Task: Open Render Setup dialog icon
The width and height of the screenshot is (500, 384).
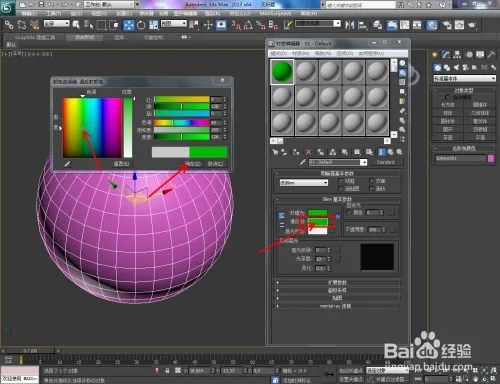Action: point(447,25)
